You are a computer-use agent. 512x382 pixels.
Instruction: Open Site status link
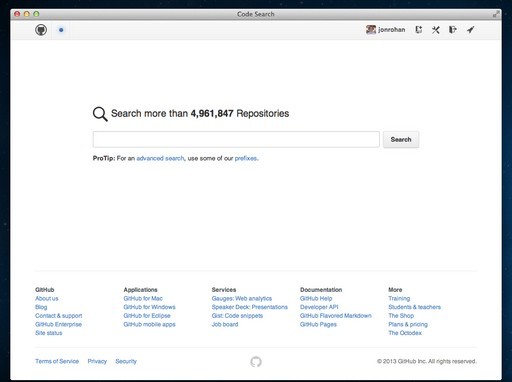tap(49, 333)
